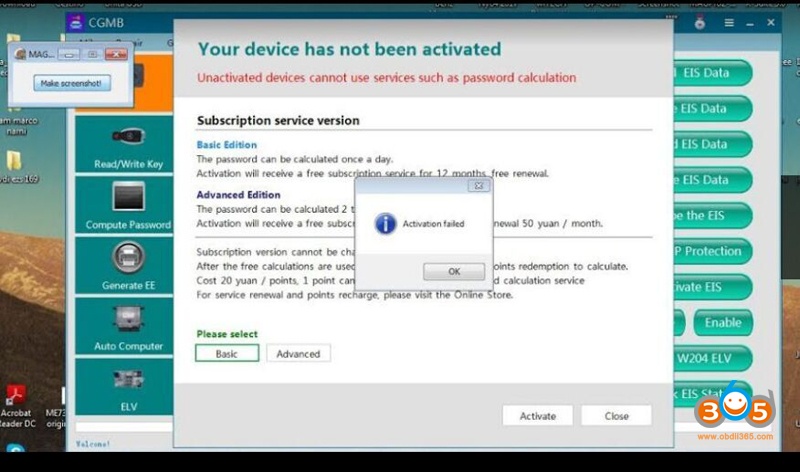Screen dimensions: 800x472
Task: Open Generate EE in CGMB sidebar
Action: click(x=126, y=266)
